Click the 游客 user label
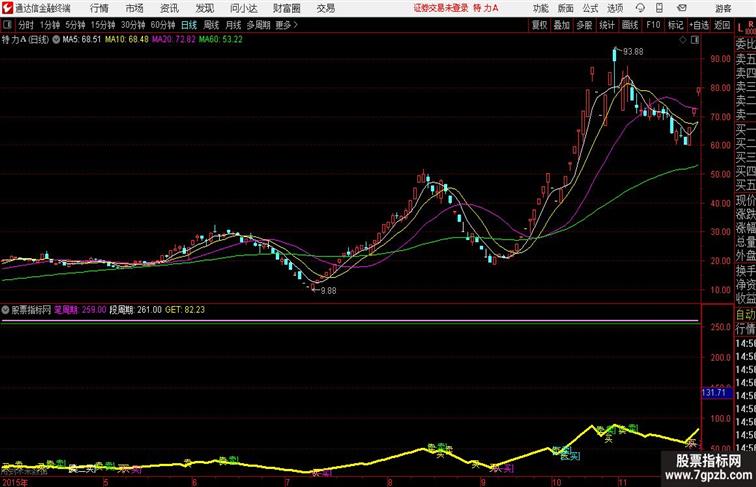756x487 pixels. [723, 8]
